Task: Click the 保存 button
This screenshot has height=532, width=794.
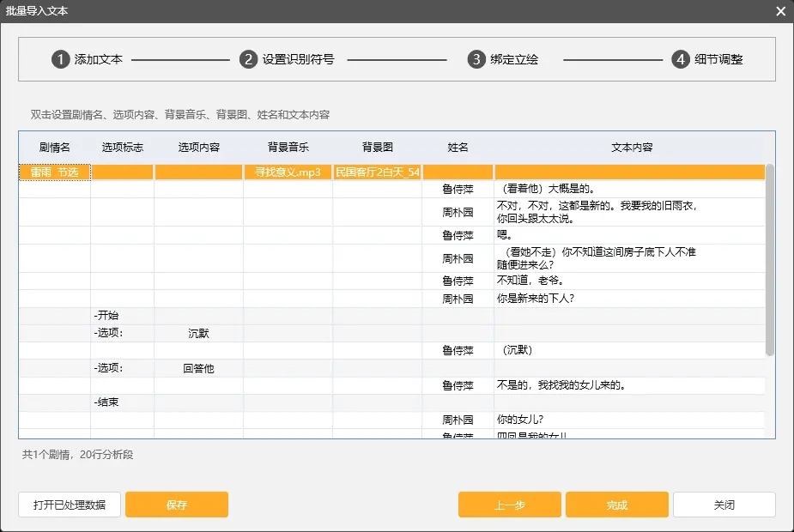Action: (177, 505)
